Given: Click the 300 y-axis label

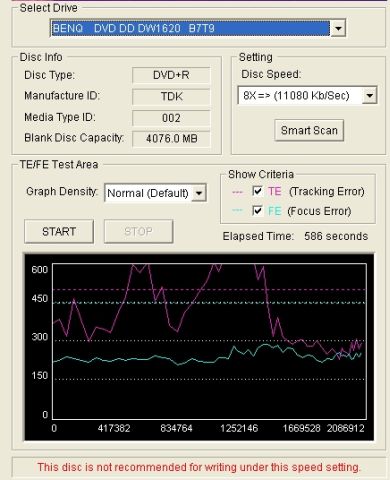Looking at the screenshot, I should [x=40, y=337].
